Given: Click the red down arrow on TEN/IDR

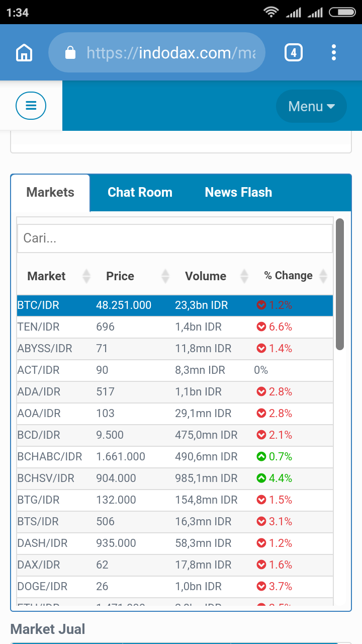Looking at the screenshot, I should click(261, 327).
